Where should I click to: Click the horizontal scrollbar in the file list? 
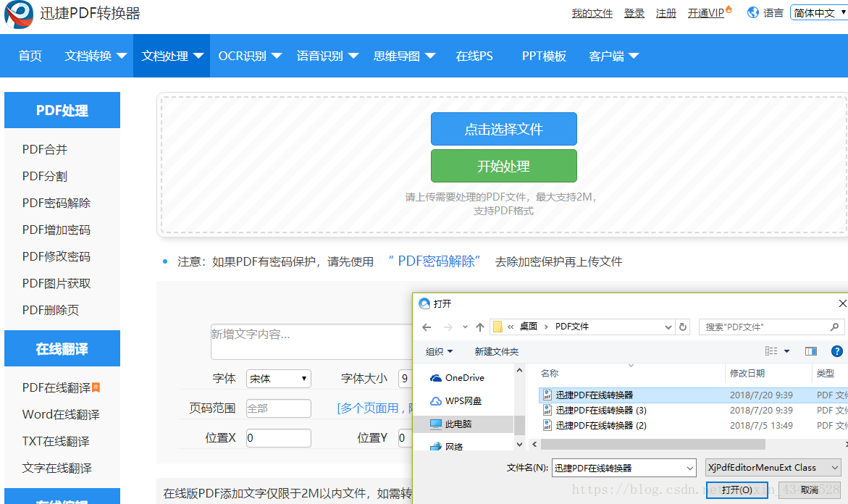tap(653, 444)
